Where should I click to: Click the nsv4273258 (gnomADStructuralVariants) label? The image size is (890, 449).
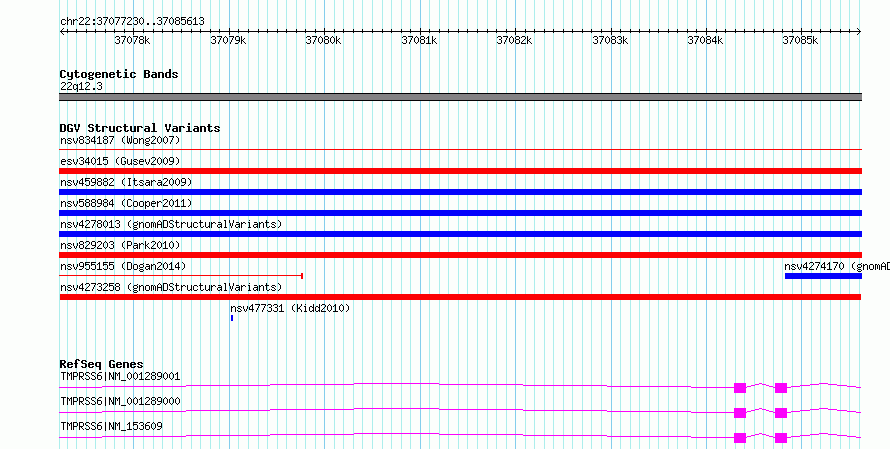[x=171, y=287]
